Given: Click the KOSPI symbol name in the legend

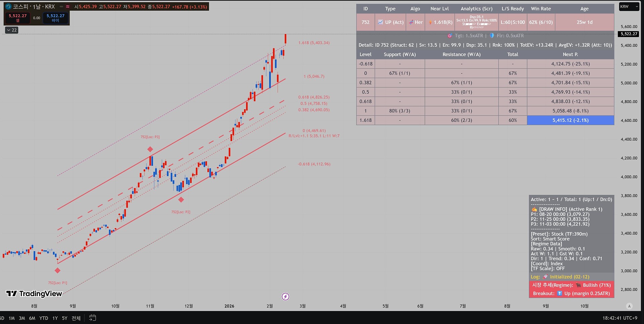Looking at the screenshot, I should coord(20,6).
